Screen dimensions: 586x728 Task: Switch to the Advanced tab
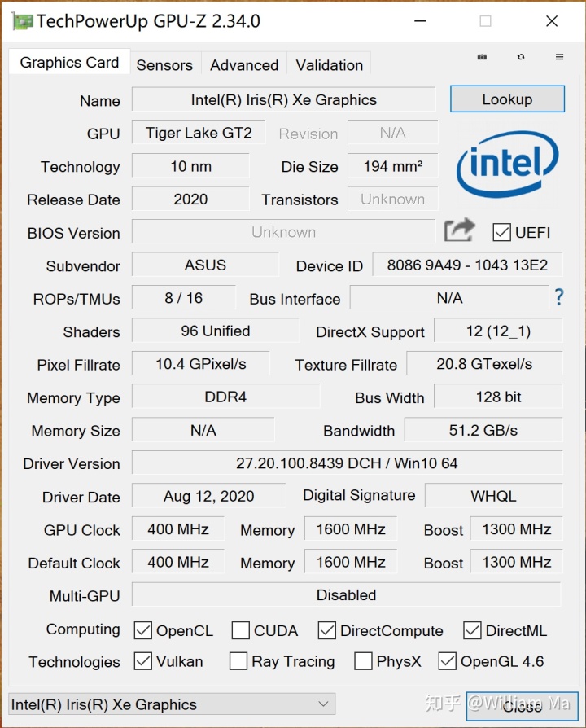[x=244, y=65]
